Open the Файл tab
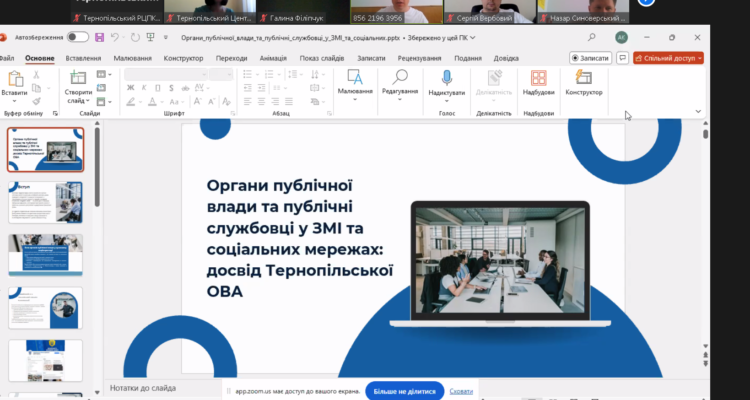Image resolution: width=750 pixels, height=400 pixels. (7, 58)
